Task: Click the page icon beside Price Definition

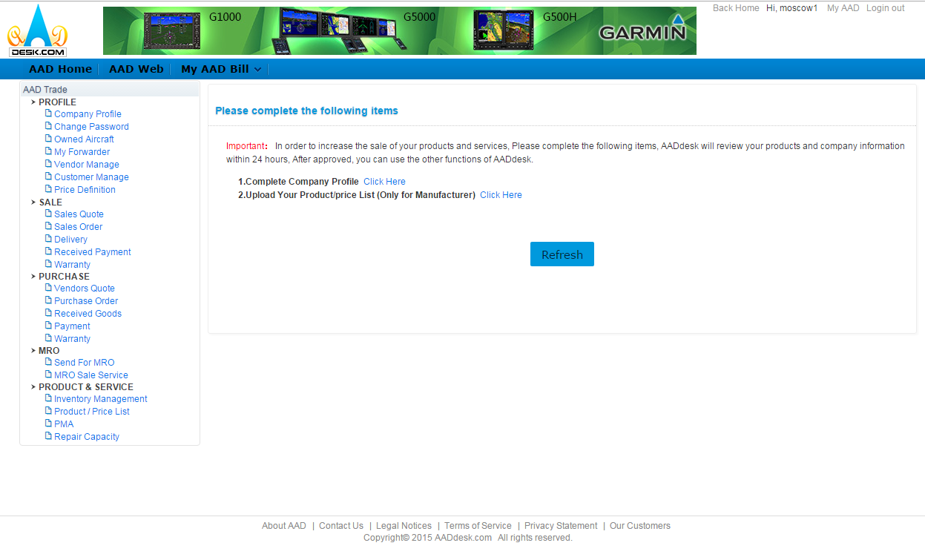Action: 49,189
